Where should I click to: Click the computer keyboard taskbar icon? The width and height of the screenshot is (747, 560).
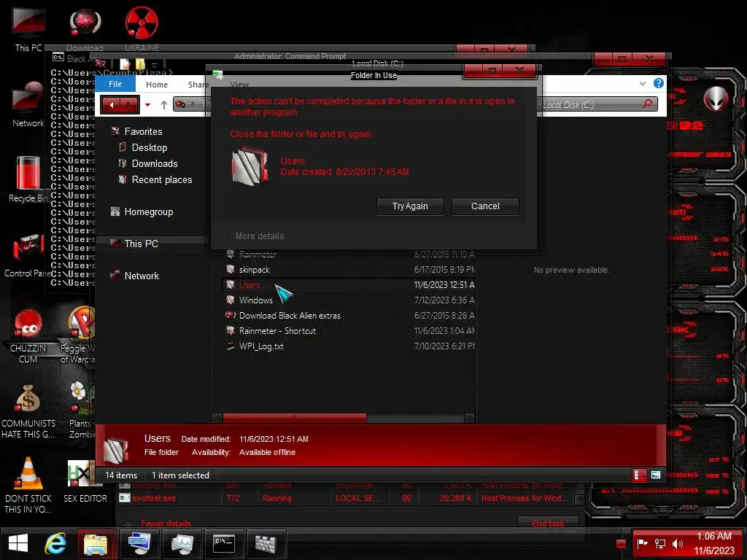pos(139,542)
